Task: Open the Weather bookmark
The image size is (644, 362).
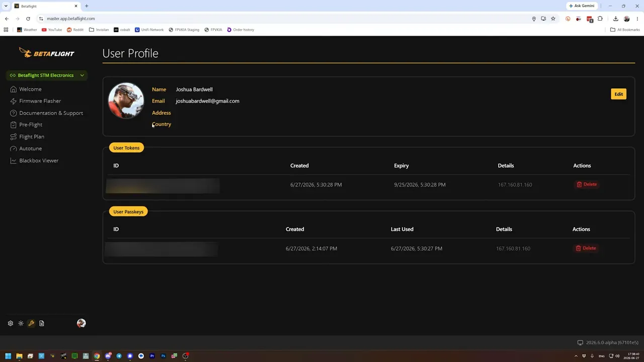Action: click(x=27, y=30)
